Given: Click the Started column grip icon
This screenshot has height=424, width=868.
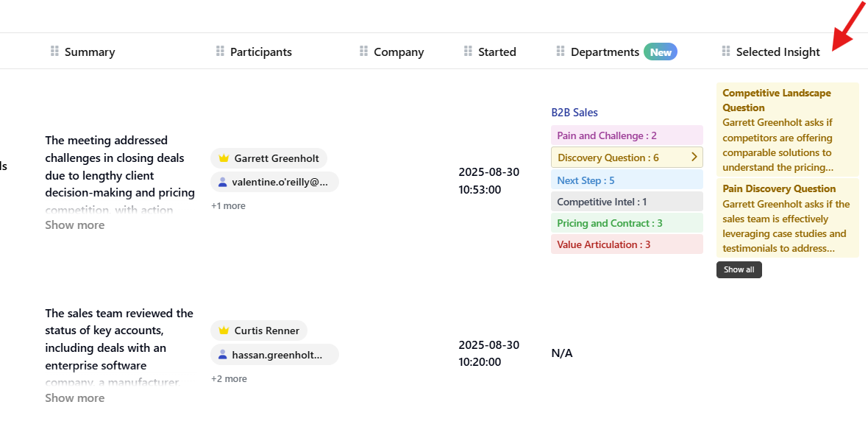Looking at the screenshot, I should 468,52.
